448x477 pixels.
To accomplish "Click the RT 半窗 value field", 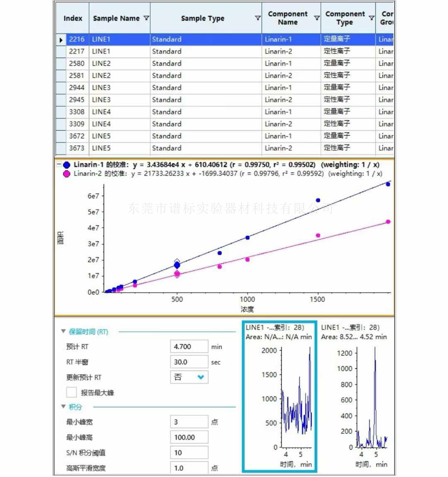I will (x=189, y=362).
